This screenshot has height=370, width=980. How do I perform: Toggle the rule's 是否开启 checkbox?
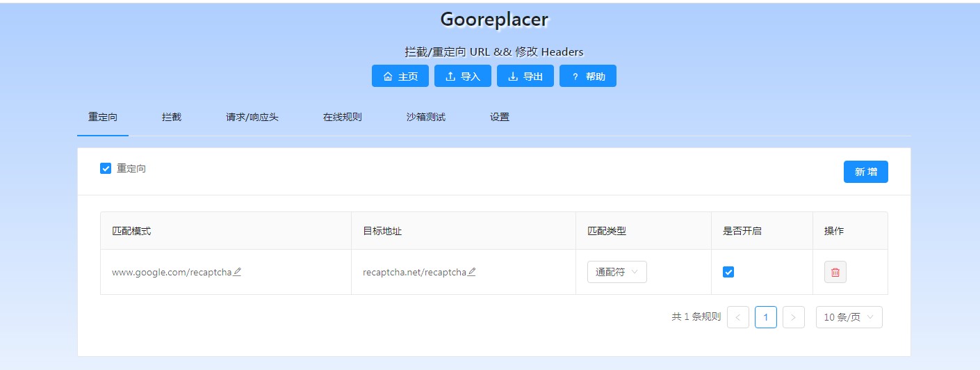[x=728, y=272]
